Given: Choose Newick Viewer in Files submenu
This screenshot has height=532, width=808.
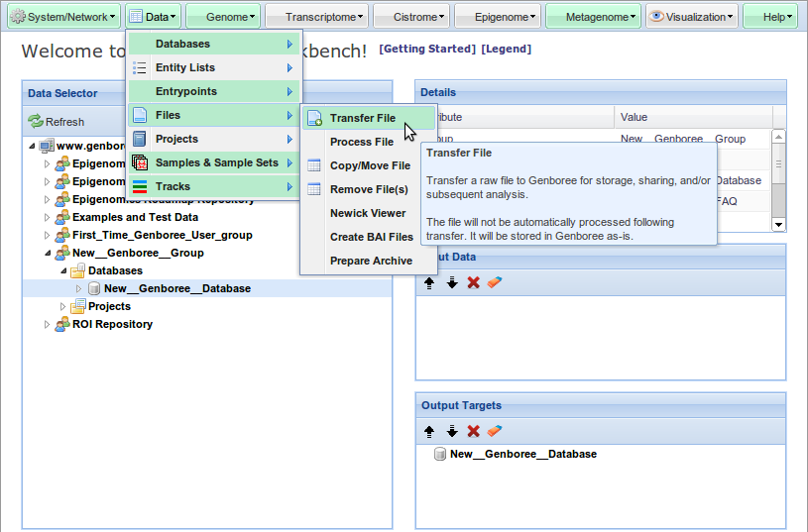Looking at the screenshot, I should pos(367,213).
